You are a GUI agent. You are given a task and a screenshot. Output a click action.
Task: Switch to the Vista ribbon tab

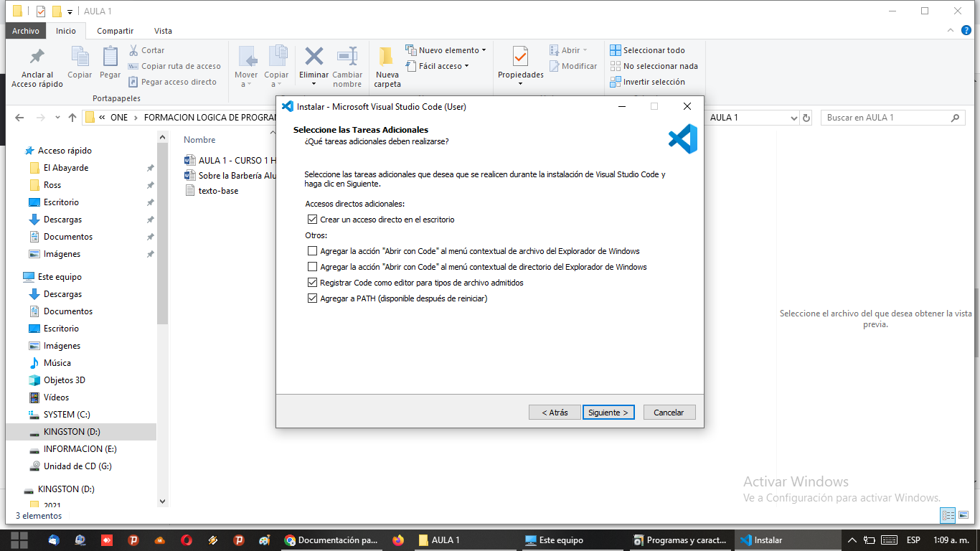click(x=163, y=31)
